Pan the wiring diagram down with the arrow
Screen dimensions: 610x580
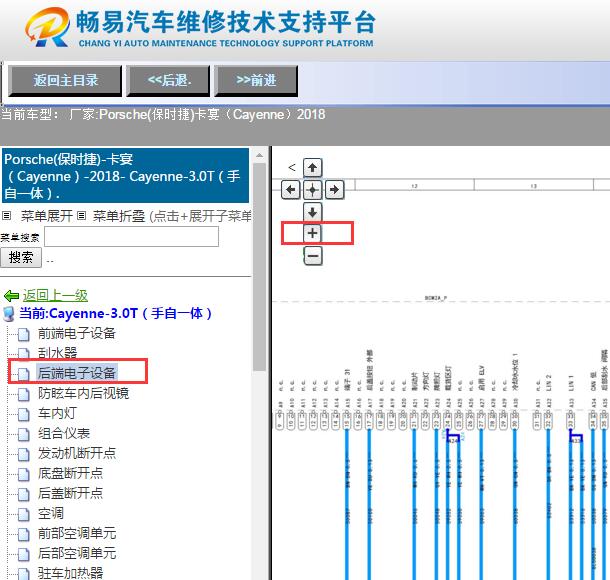click(312, 212)
